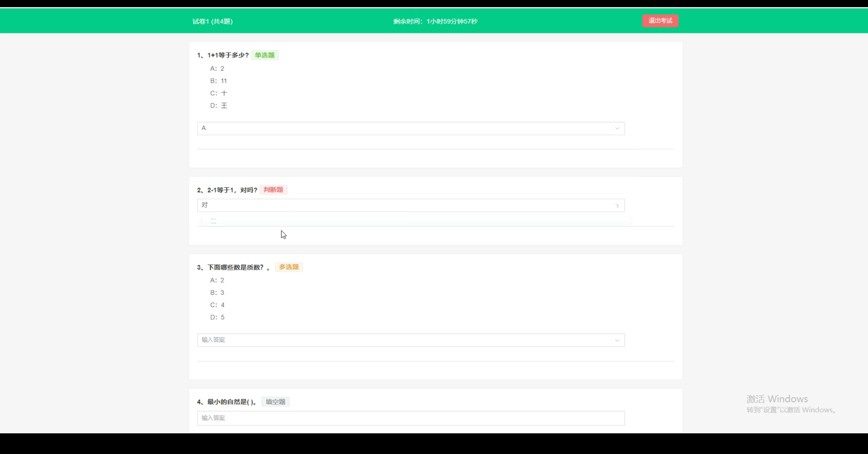This screenshot has width=868, height=454.
Task: Click the remaining time display in header
Action: 435,21
